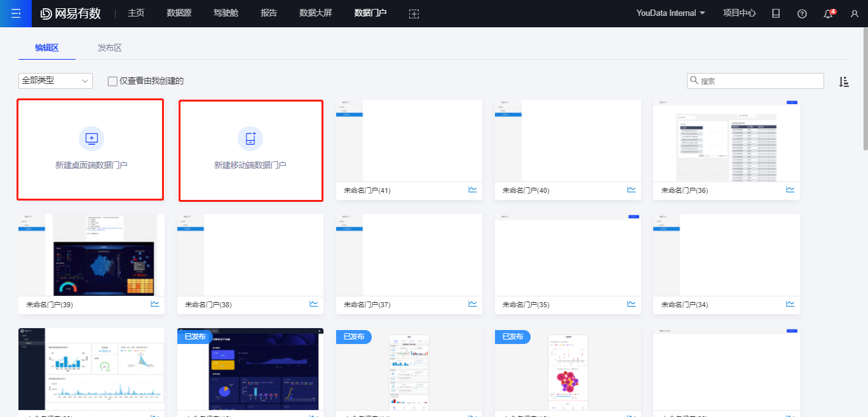
Task: Open 驾驶舱 in the navbar
Action: point(226,13)
